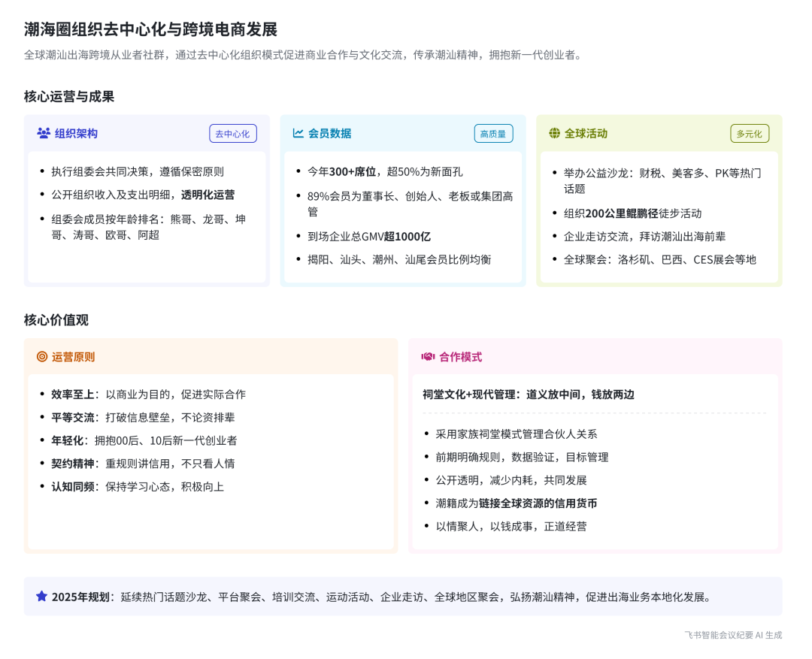Click bullet 前期明确规则，数据验证，目标管理
This screenshot has height=659, width=812.
click(x=522, y=457)
